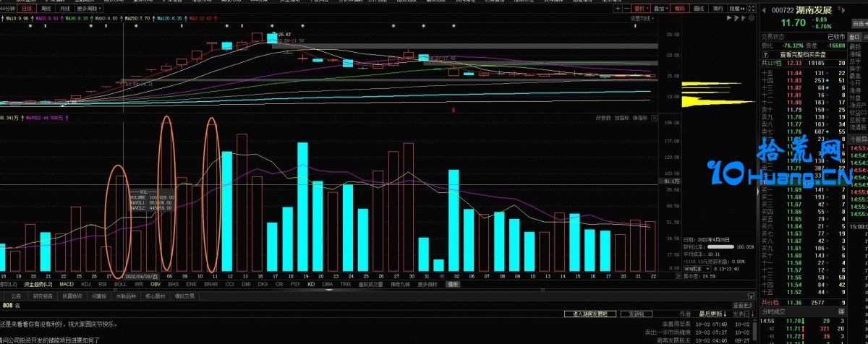
Task: Open the 关联品种 related instruments tab
Action: click(126, 296)
